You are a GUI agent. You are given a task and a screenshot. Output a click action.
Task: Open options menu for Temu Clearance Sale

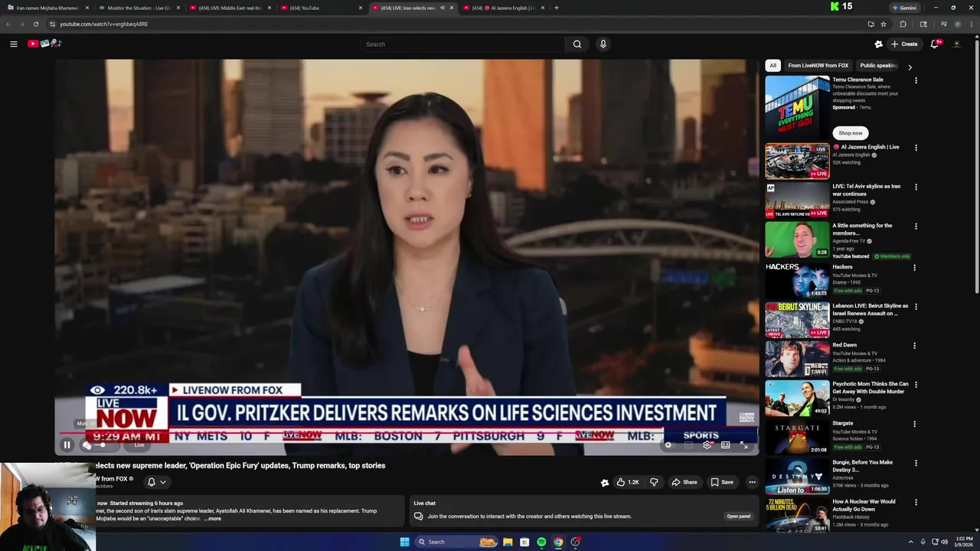(x=916, y=80)
